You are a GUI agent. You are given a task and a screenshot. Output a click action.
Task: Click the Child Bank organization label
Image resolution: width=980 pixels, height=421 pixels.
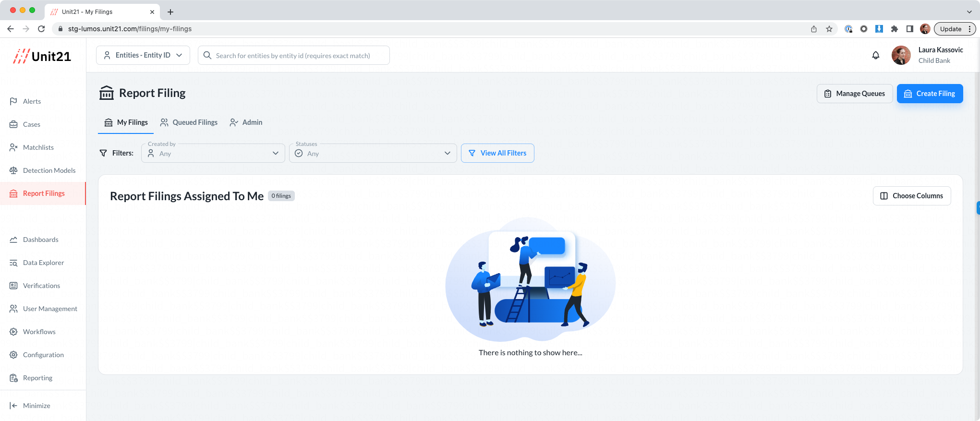pyautogui.click(x=934, y=60)
